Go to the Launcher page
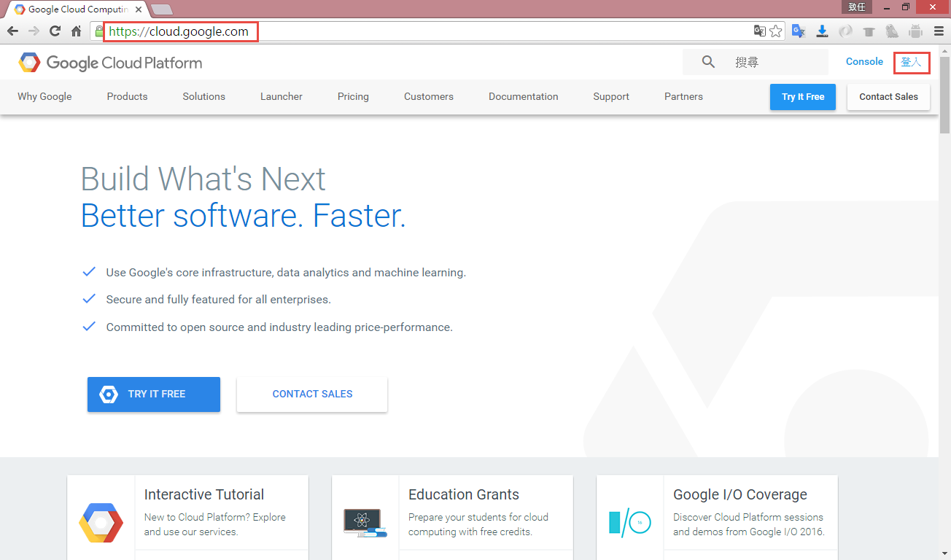The image size is (951, 560). (x=282, y=96)
